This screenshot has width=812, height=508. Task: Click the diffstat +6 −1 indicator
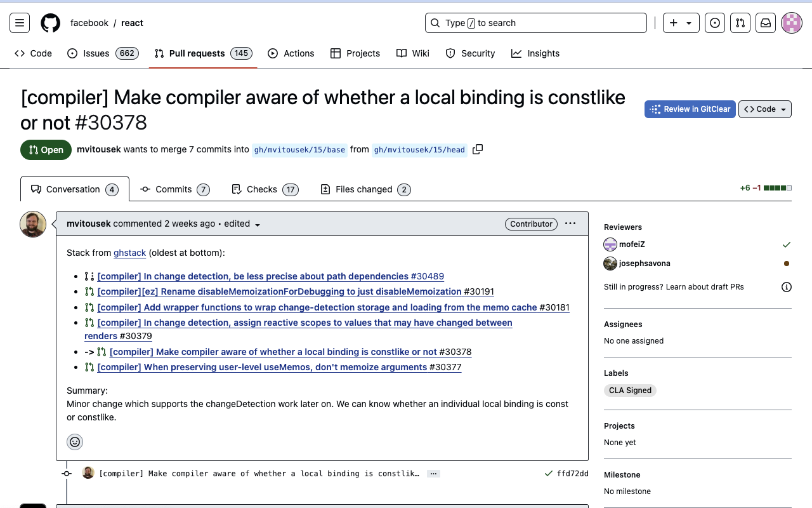click(x=766, y=188)
